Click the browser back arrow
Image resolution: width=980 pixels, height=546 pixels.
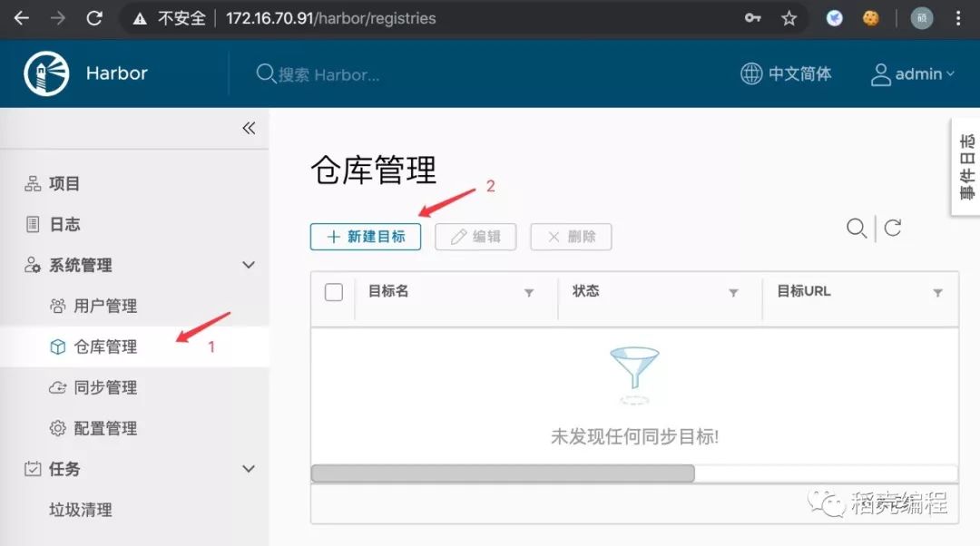[x=21, y=18]
